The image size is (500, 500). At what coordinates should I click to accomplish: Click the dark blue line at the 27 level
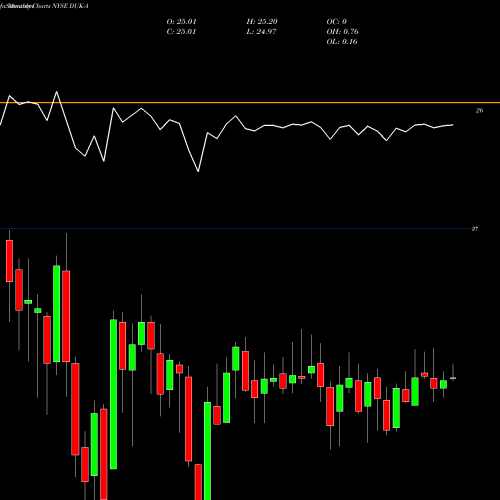click(235, 229)
